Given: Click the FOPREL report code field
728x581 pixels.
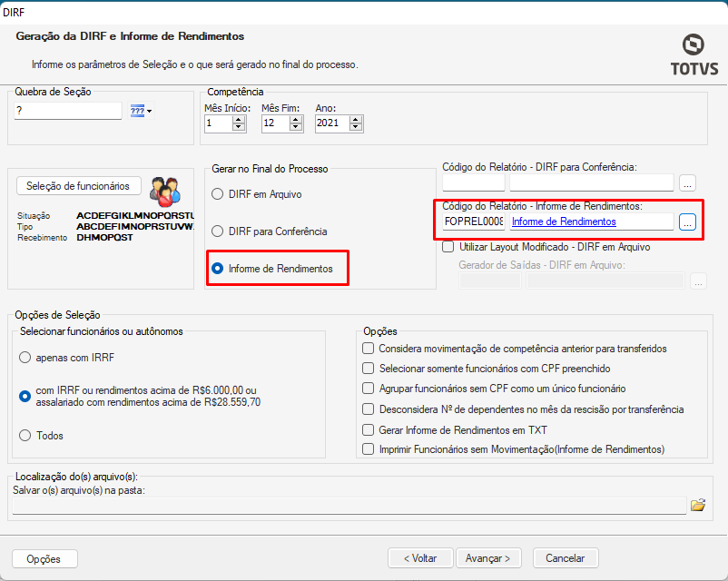Looking at the screenshot, I should pos(474,222).
